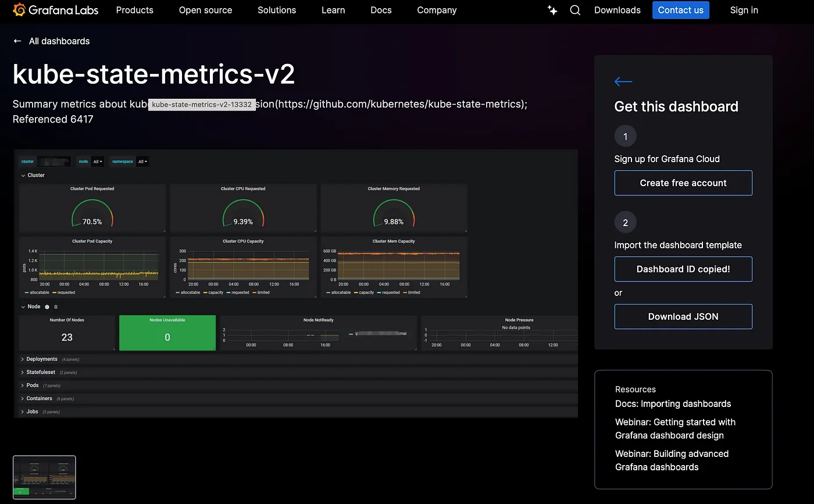Click the Number Of Nodes panel
The image size is (814, 504).
67,333
